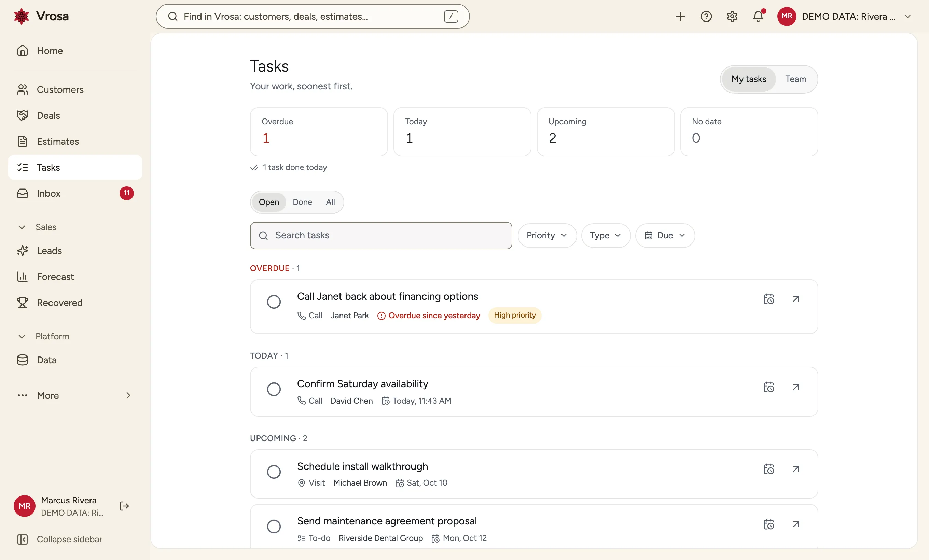Collapse the Platform sidebar section
The image size is (929, 560).
coord(43,337)
